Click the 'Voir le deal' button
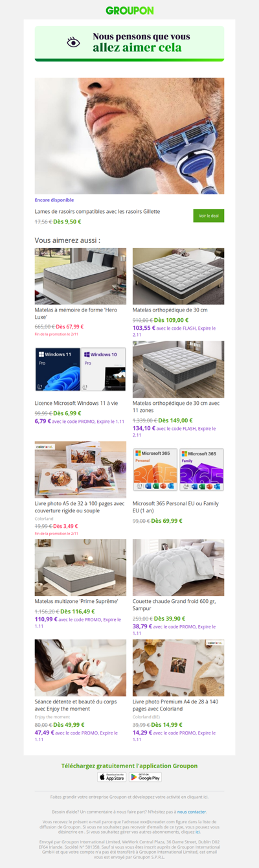259x868 pixels. click(208, 216)
